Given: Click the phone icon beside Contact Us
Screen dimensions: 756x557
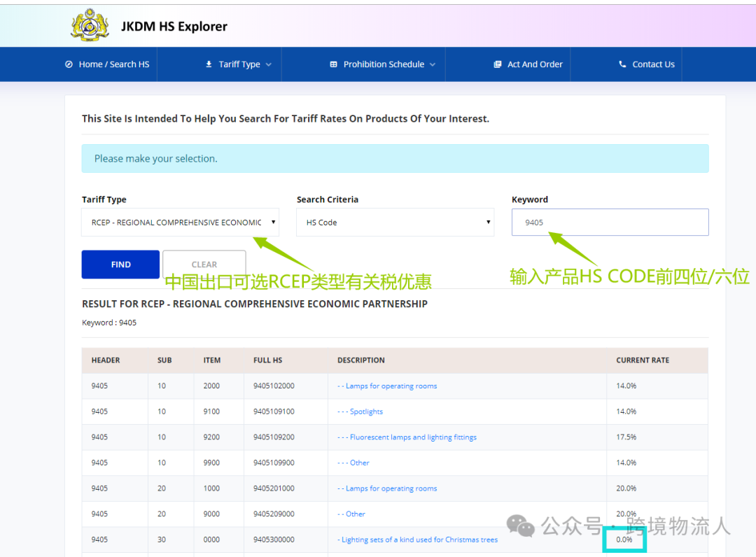Looking at the screenshot, I should pyautogui.click(x=622, y=64).
